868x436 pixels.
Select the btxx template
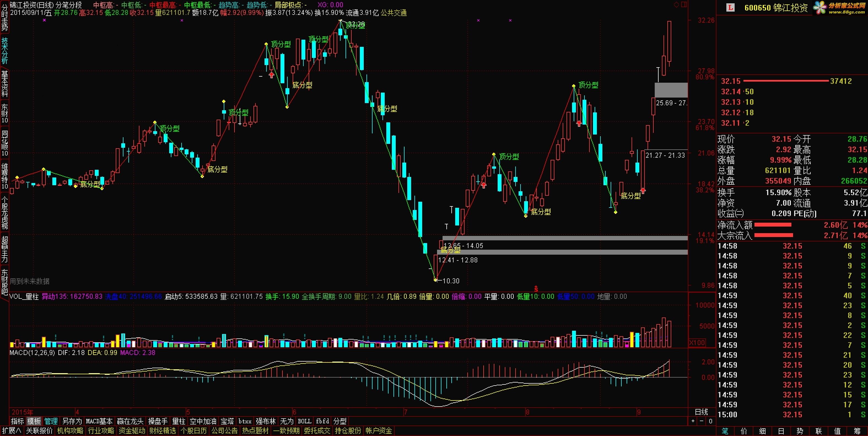point(245,421)
